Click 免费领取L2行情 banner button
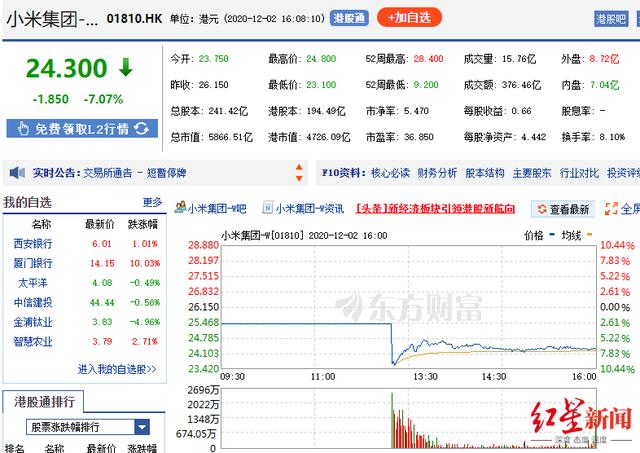This screenshot has height=453, width=640. click(82, 129)
